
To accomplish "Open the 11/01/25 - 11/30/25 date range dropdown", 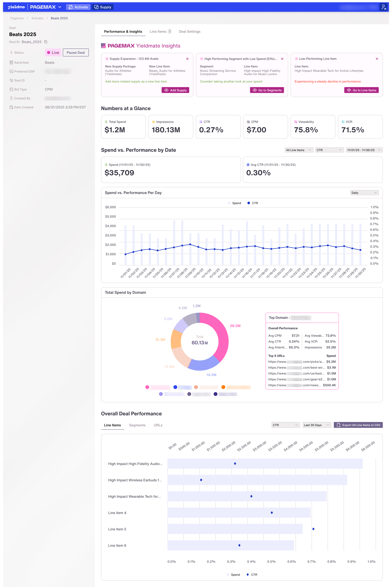I will [x=364, y=150].
